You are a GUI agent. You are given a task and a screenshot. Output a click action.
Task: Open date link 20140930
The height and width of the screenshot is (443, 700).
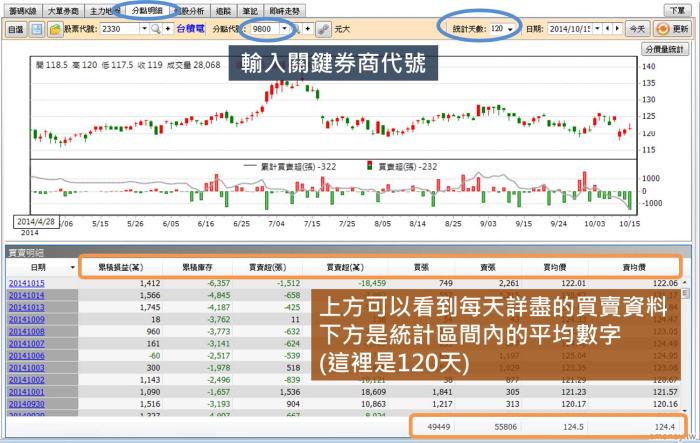[x=26, y=404]
